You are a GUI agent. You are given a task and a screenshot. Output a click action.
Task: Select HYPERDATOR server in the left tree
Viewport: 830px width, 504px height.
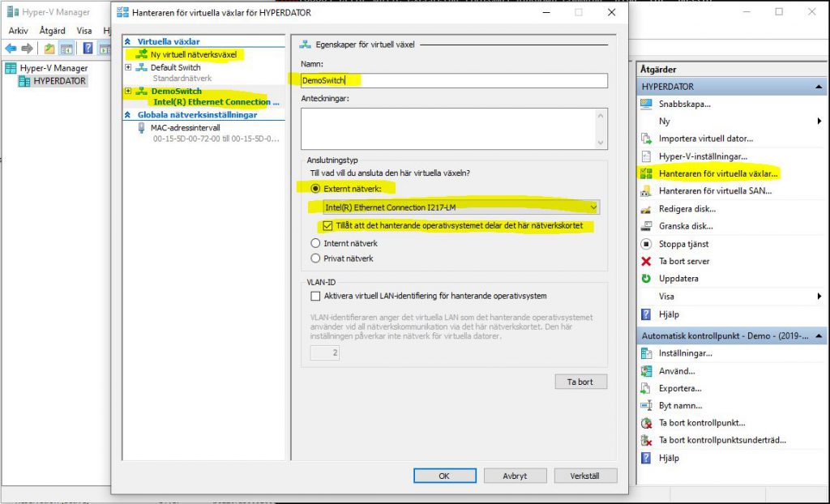click(x=58, y=81)
